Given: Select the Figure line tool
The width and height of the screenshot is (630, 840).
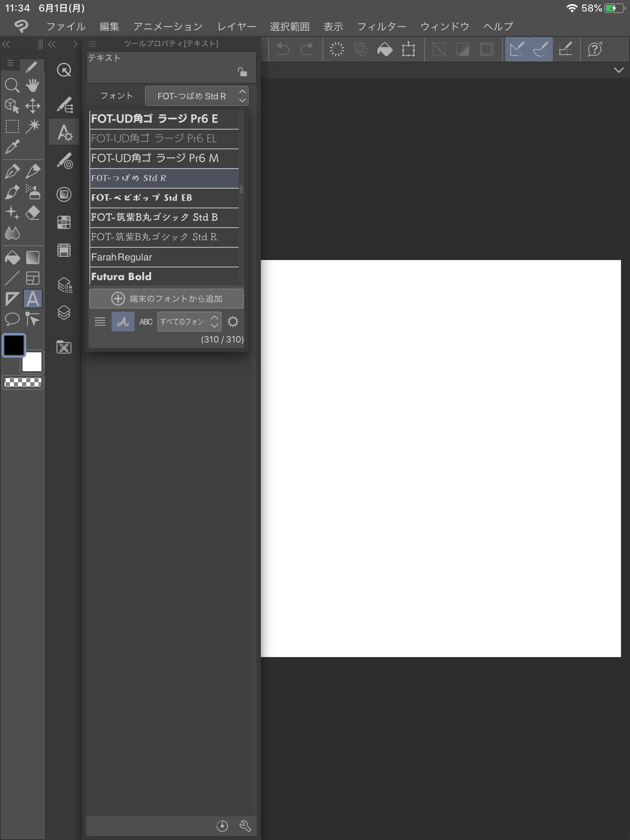Looking at the screenshot, I should point(12,278).
